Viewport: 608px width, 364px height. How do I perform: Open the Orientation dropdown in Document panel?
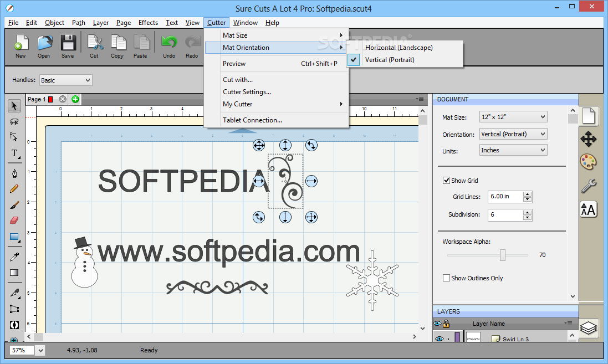pos(513,134)
